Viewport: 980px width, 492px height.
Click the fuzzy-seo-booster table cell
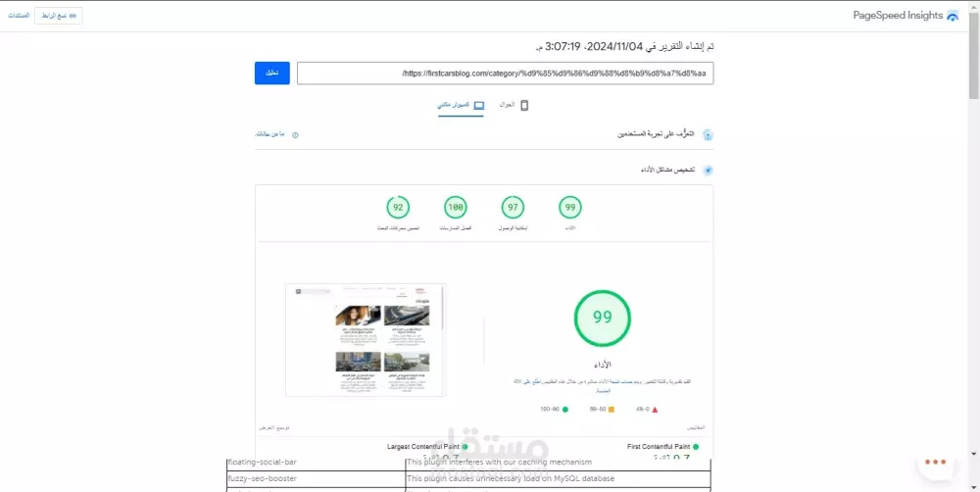click(316, 479)
